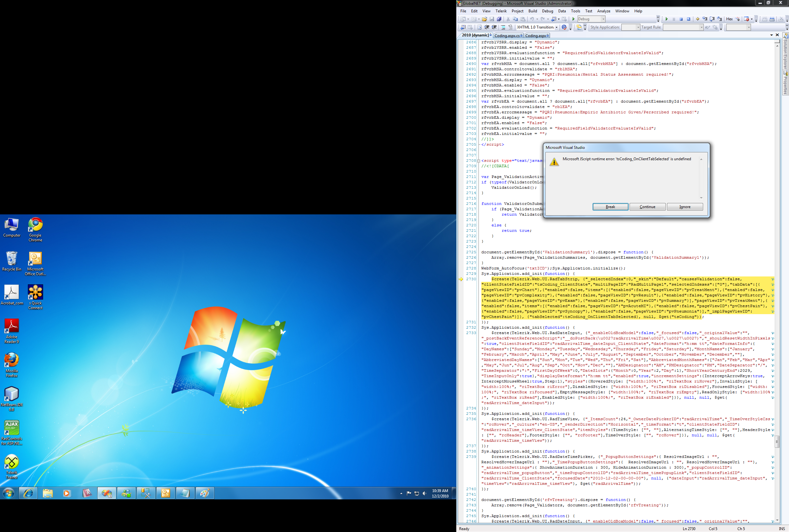Open Internet Explorer from the taskbar
Image resolution: width=789 pixels, height=532 pixels.
(28, 493)
